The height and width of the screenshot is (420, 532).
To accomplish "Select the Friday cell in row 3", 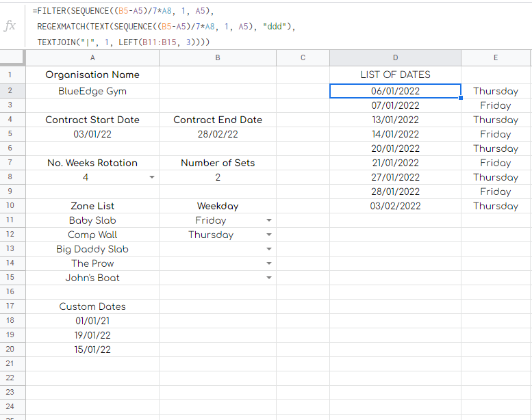I will point(496,105).
